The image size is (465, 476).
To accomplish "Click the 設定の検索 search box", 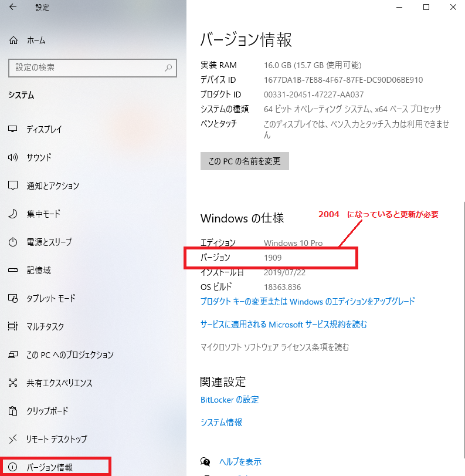I will tap(93, 67).
